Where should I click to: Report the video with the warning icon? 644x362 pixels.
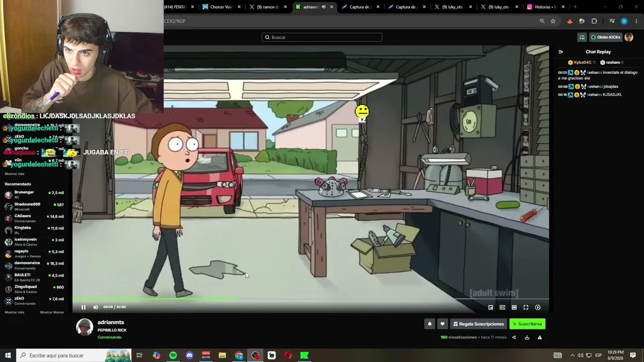coord(540,337)
